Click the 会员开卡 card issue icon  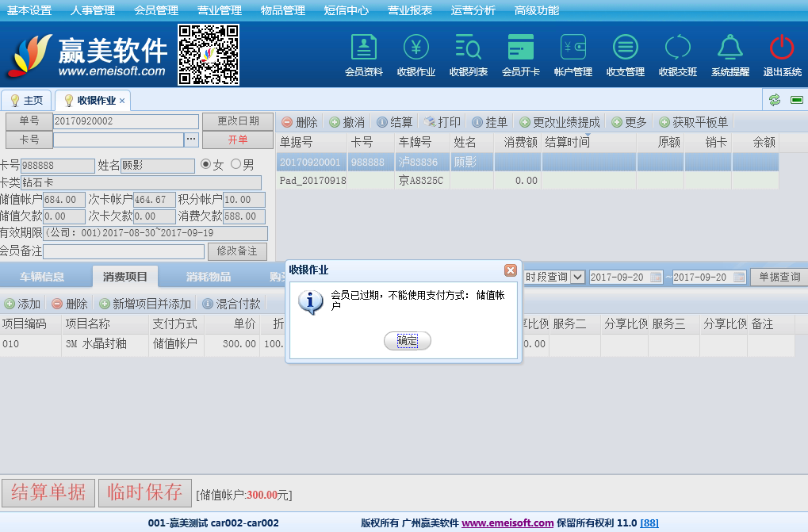521,55
